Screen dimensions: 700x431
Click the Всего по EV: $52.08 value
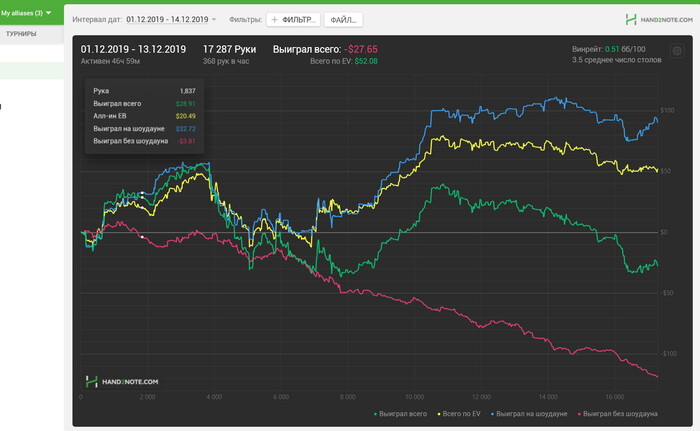344,61
